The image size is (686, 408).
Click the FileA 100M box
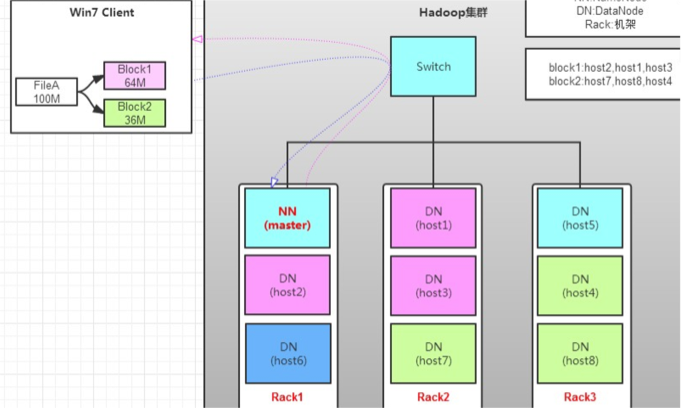tap(46, 92)
